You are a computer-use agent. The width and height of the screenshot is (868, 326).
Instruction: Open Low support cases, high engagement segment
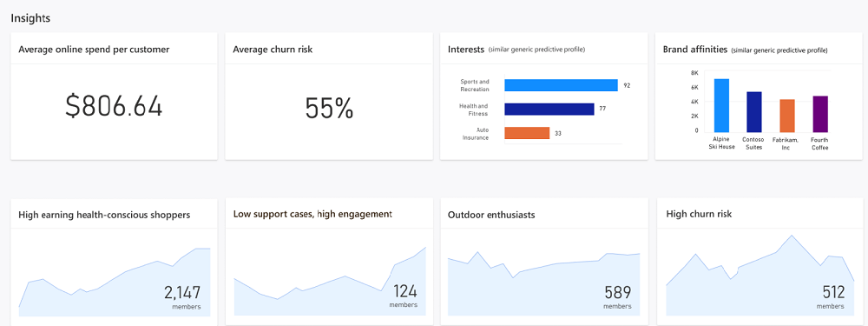pyautogui.click(x=312, y=214)
